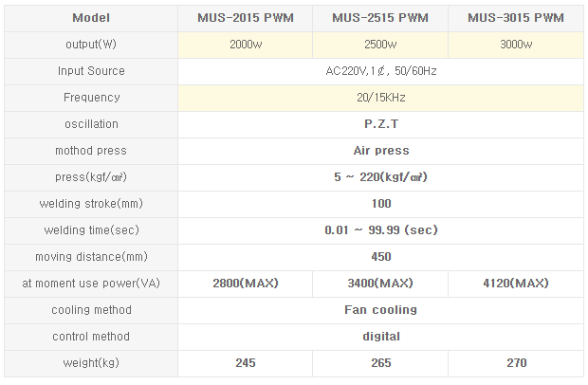
Task: Click the weight value 265
Action: 380,363
